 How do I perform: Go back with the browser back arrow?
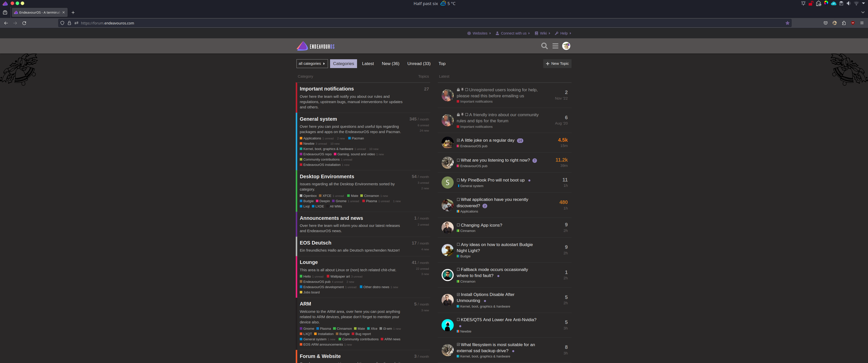(x=6, y=23)
